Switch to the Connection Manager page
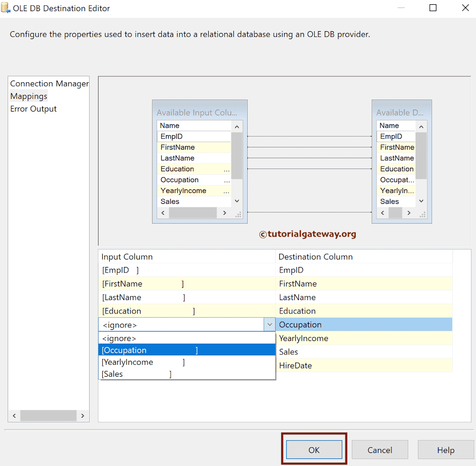The height and width of the screenshot is (466, 476). (49, 84)
